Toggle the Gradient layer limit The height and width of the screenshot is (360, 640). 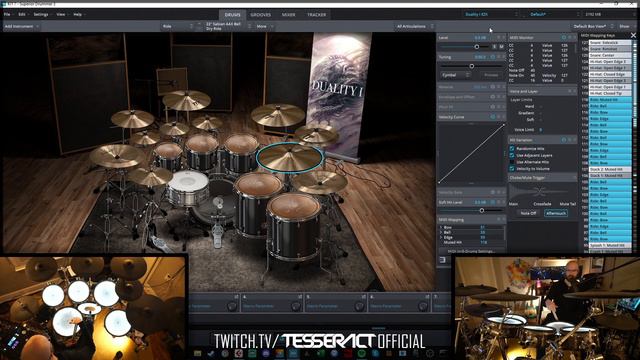[540, 113]
